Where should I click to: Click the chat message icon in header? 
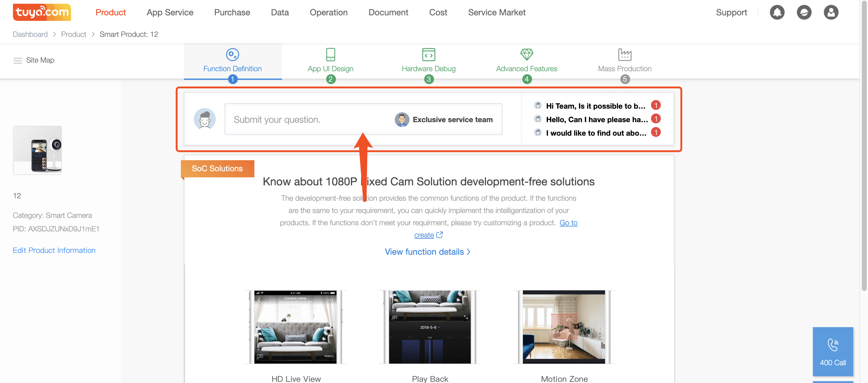click(x=804, y=13)
